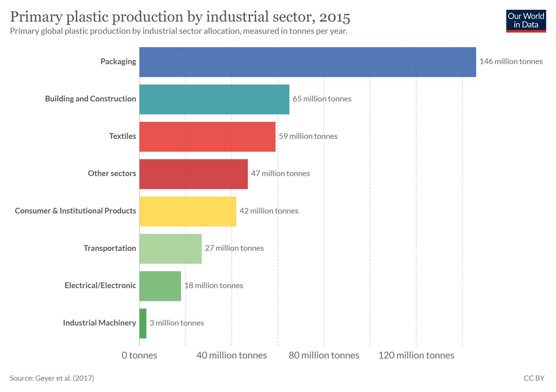Click the '59 million tonnes' value
The height and width of the screenshot is (392, 556).
tap(308, 137)
